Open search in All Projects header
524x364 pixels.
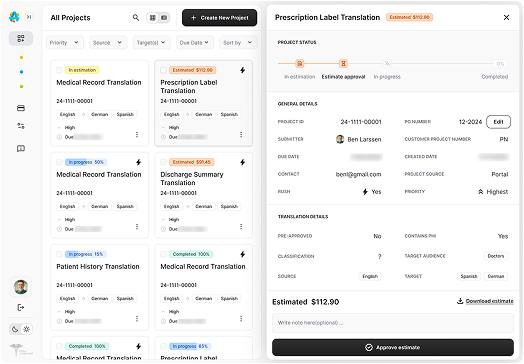tap(136, 18)
